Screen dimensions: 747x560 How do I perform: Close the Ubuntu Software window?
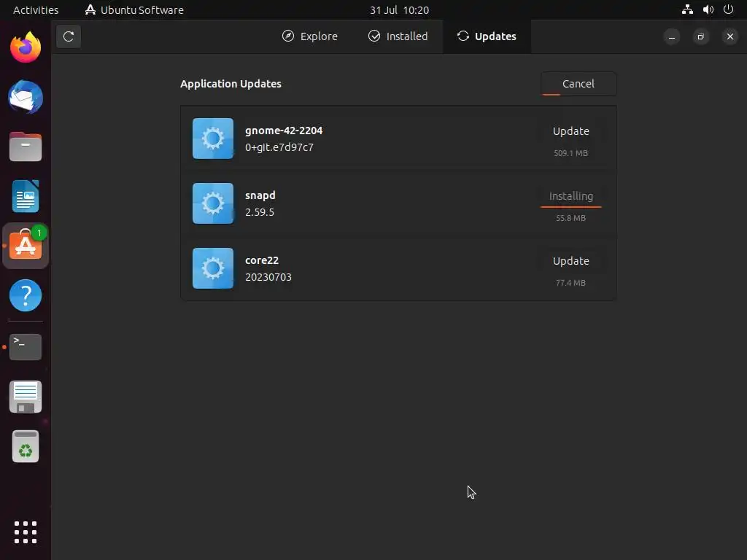[729, 36]
